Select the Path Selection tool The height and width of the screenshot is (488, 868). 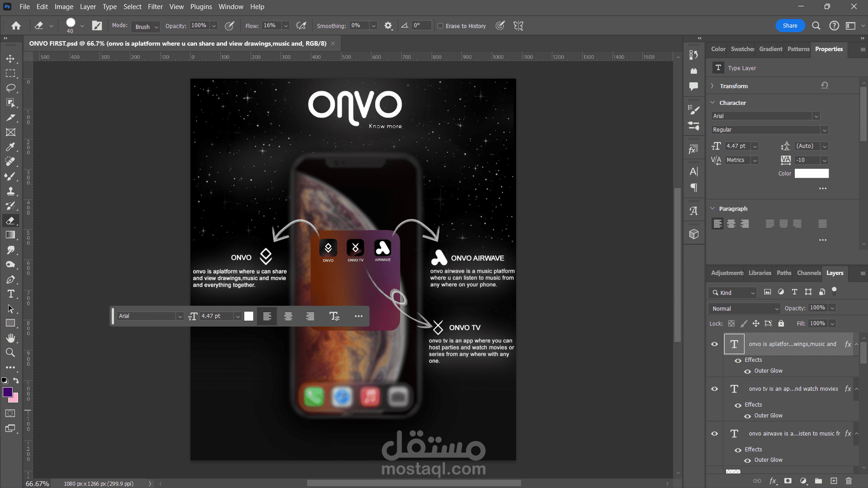click(10, 309)
